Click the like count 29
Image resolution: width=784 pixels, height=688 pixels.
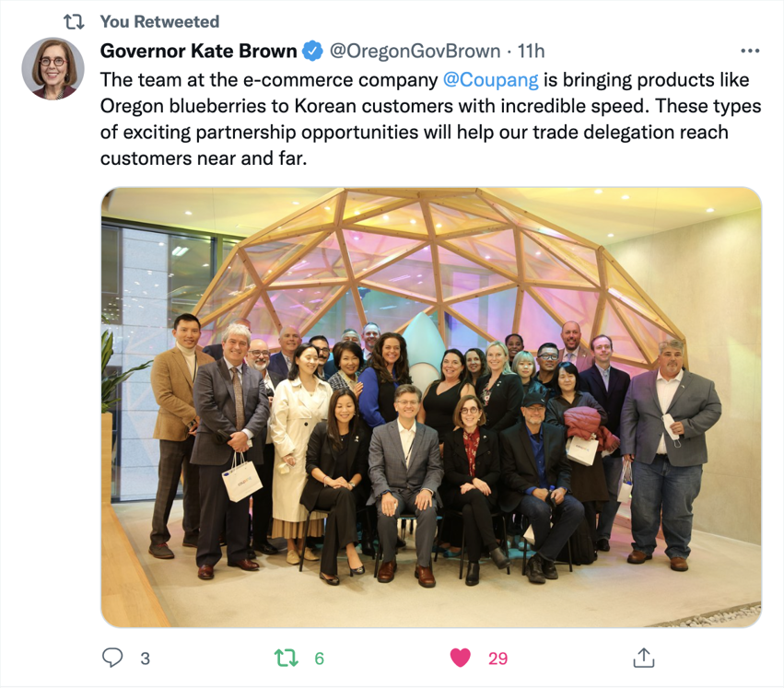click(497, 659)
